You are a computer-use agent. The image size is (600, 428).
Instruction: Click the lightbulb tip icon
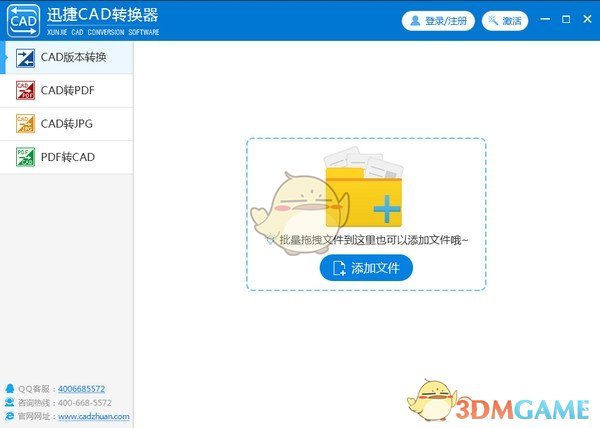271,240
